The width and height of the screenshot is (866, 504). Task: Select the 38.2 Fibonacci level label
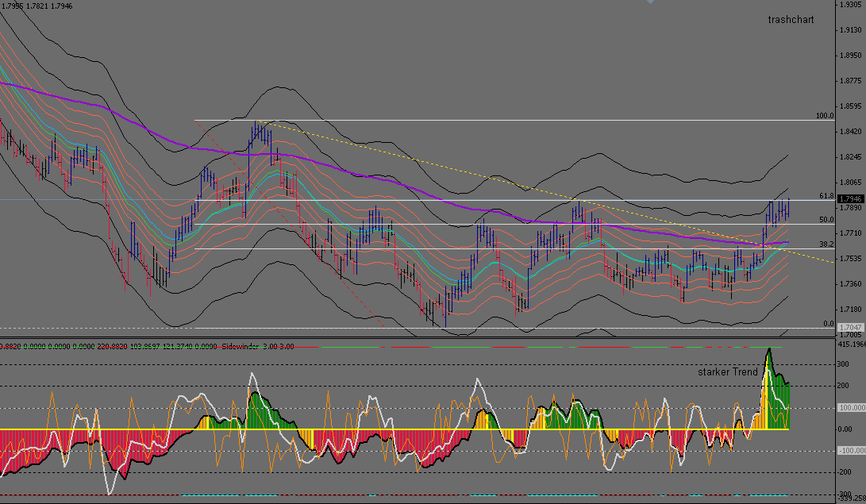click(x=826, y=244)
